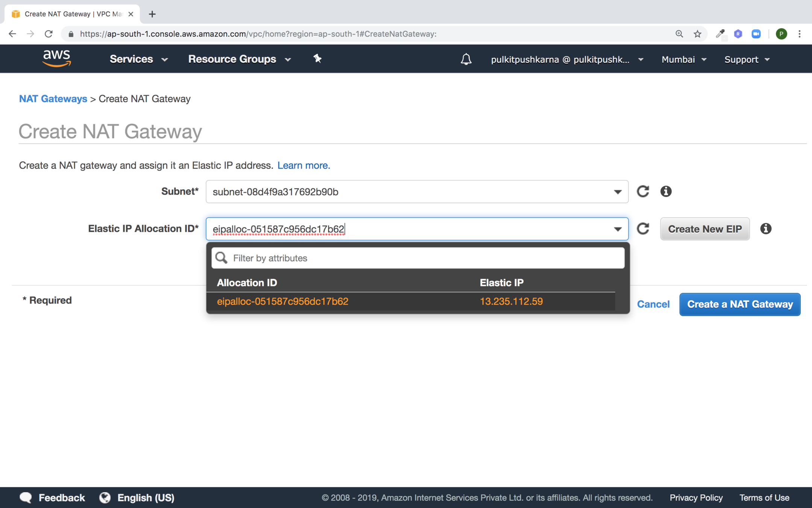This screenshot has width=812, height=508.
Task: Click the padlock site info icon
Action: pos(71,34)
